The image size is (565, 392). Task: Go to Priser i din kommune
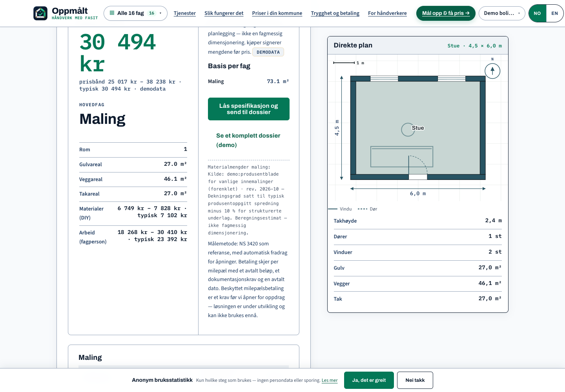pyautogui.click(x=277, y=13)
